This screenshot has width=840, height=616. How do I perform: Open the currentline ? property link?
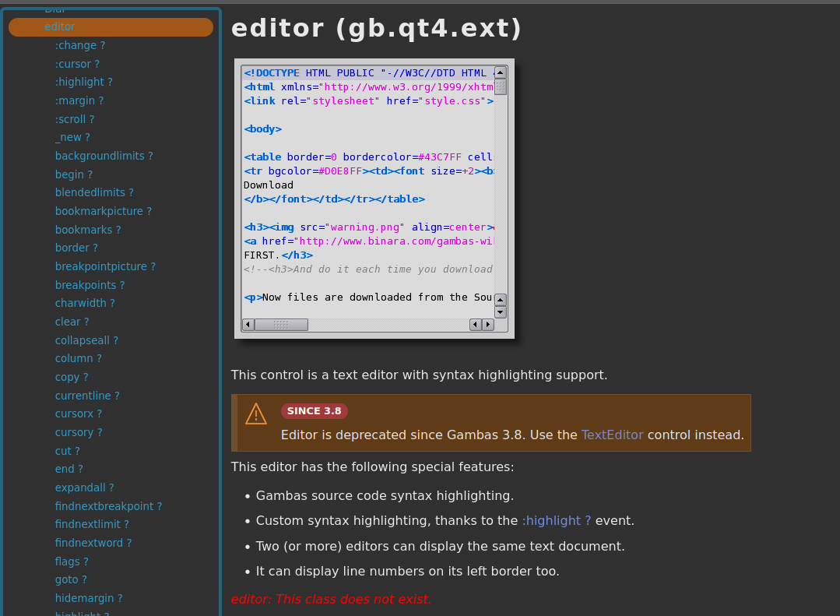[x=87, y=396]
